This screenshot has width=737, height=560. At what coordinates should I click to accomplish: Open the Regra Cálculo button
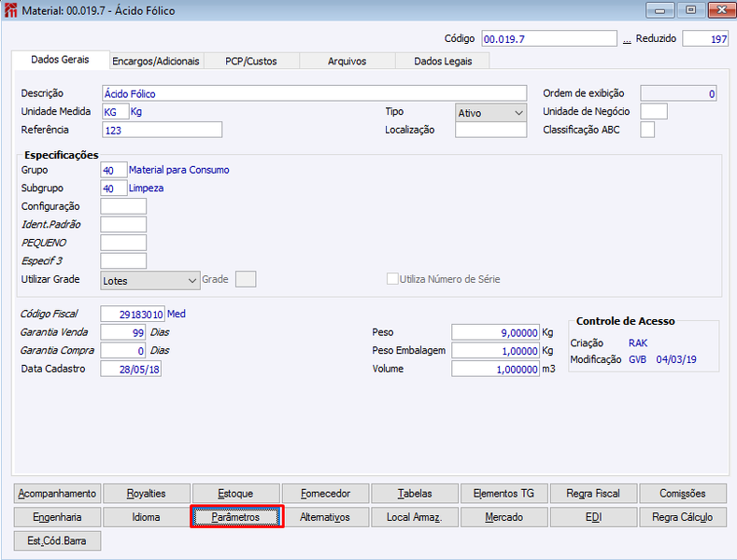(x=683, y=517)
